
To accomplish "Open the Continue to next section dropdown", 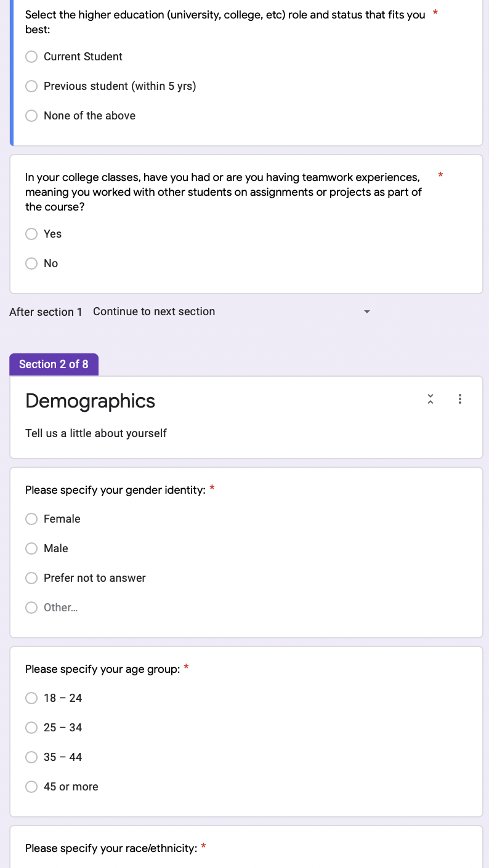I will pyautogui.click(x=232, y=311).
